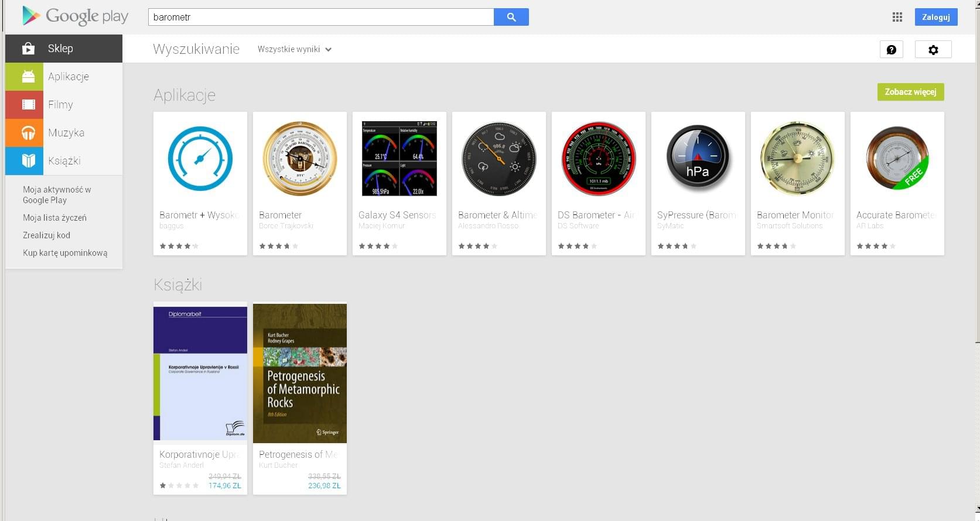Open Moja aktywność w Google Play
980x521 pixels.
[x=57, y=195]
